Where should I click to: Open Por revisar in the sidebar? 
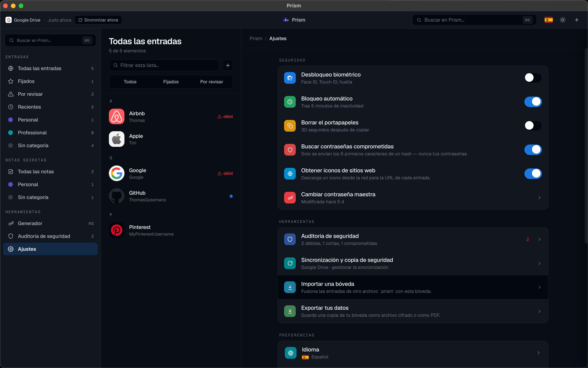(51, 94)
